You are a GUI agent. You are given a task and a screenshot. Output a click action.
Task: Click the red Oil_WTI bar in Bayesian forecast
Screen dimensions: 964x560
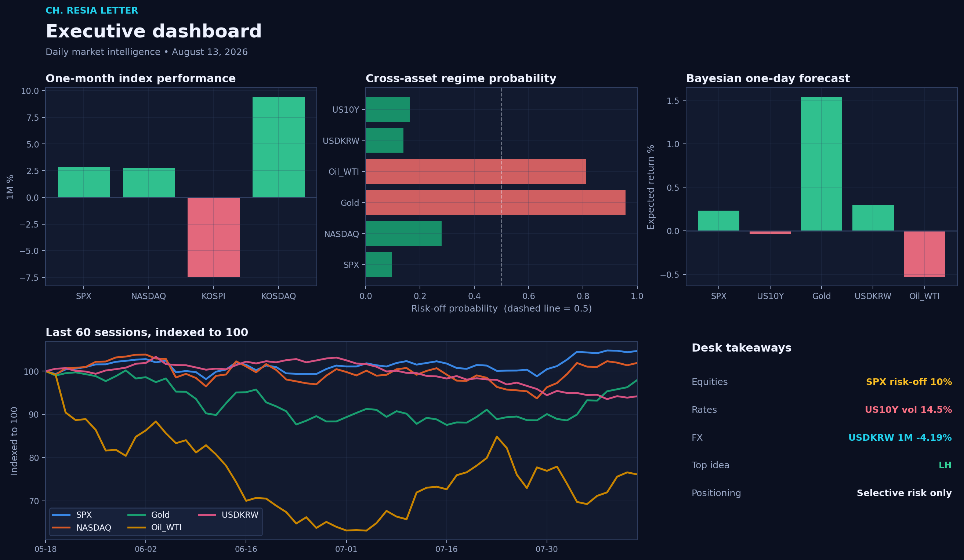pos(925,254)
